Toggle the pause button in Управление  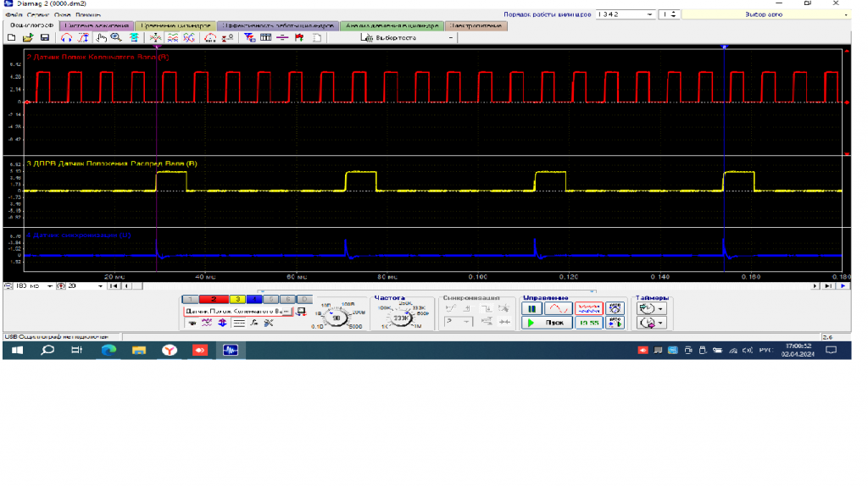pos(532,309)
